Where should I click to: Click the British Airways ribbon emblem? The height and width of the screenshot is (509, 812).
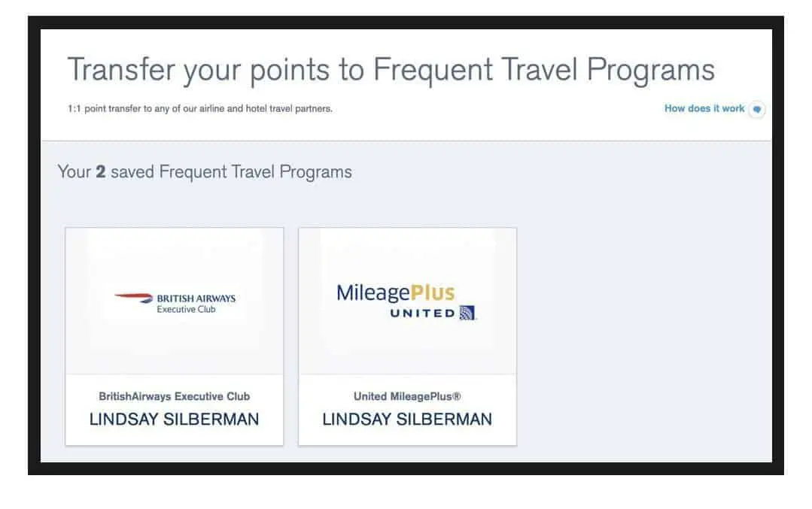[133, 296]
